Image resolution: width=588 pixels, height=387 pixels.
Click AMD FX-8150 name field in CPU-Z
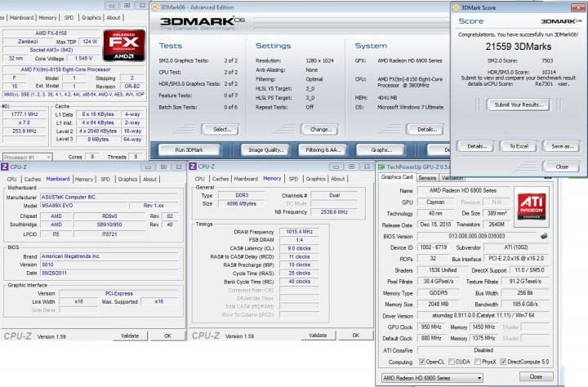point(51,33)
